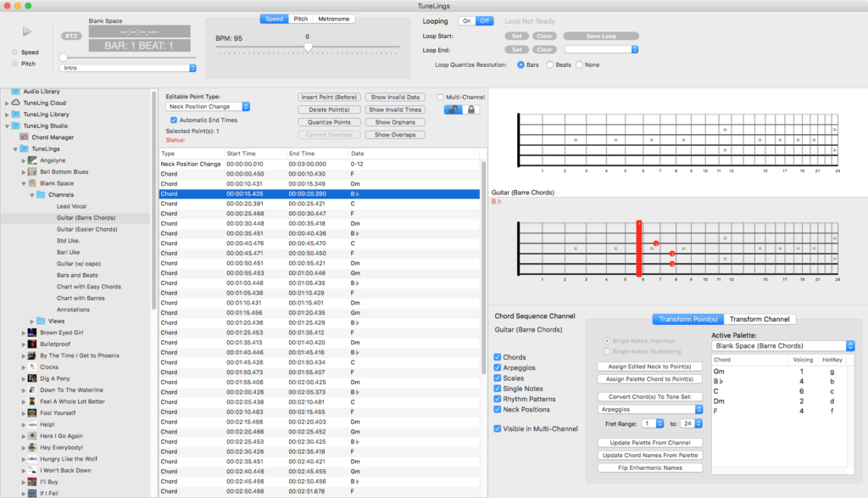Open the Active Palette dropdown

tap(782, 345)
